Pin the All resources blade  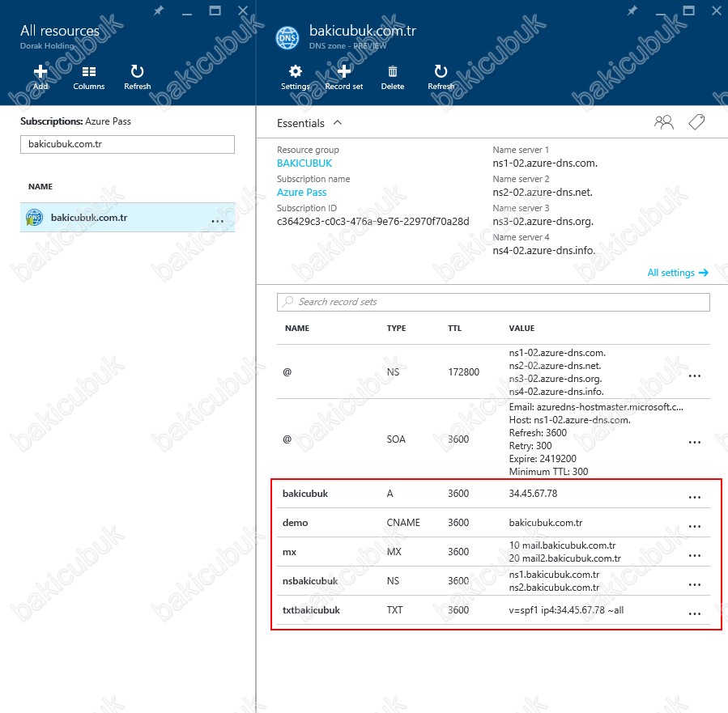coord(159,11)
